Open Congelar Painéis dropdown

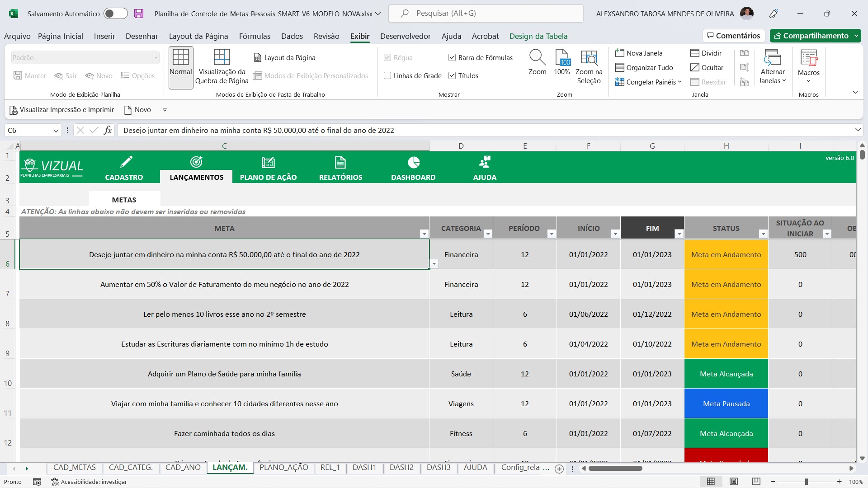(x=648, y=82)
